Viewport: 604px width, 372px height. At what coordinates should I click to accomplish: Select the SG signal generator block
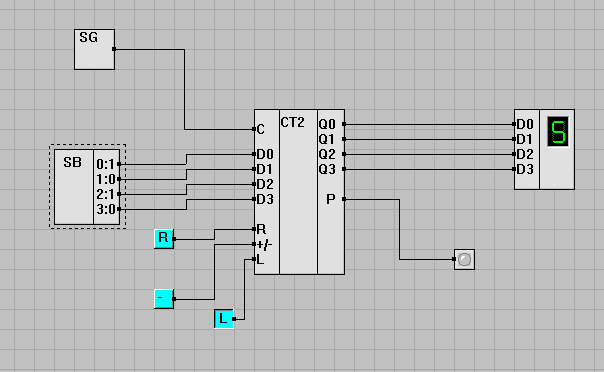pyautogui.click(x=94, y=49)
